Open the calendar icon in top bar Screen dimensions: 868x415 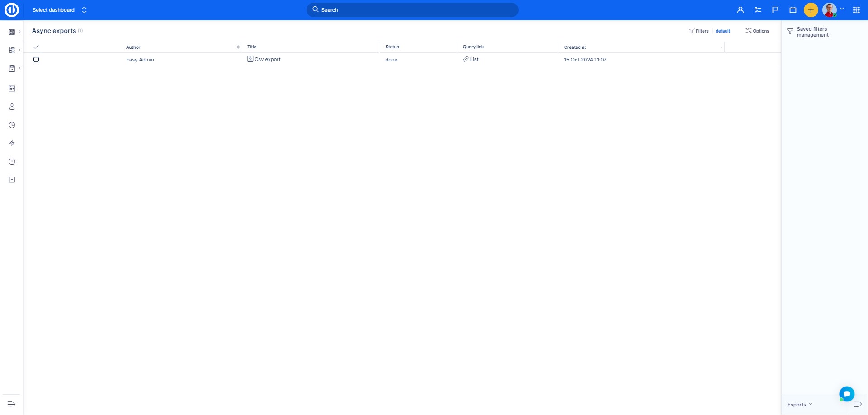pos(793,10)
